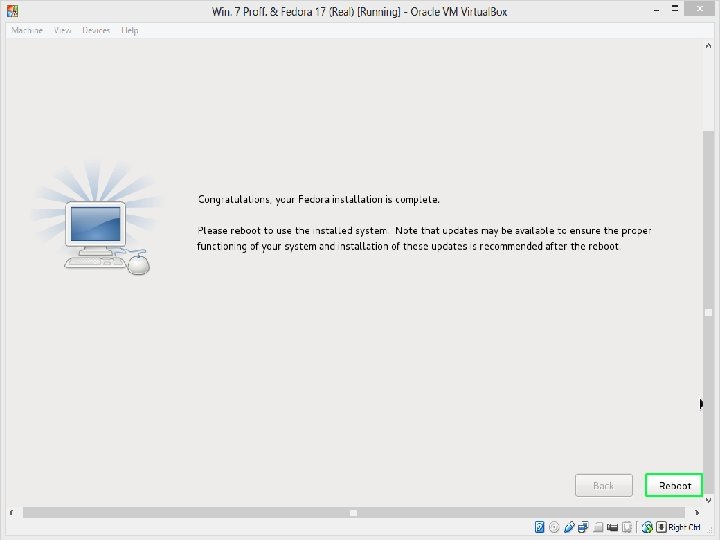
Task: Click the USB devices status icon
Action: (569, 527)
